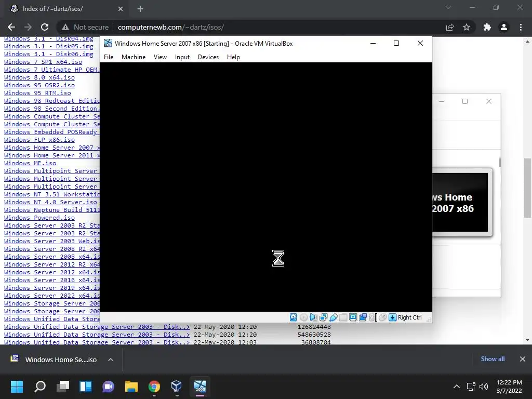The width and height of the screenshot is (532, 399).
Task: Go back in Chrome
Action: pyautogui.click(x=11, y=27)
